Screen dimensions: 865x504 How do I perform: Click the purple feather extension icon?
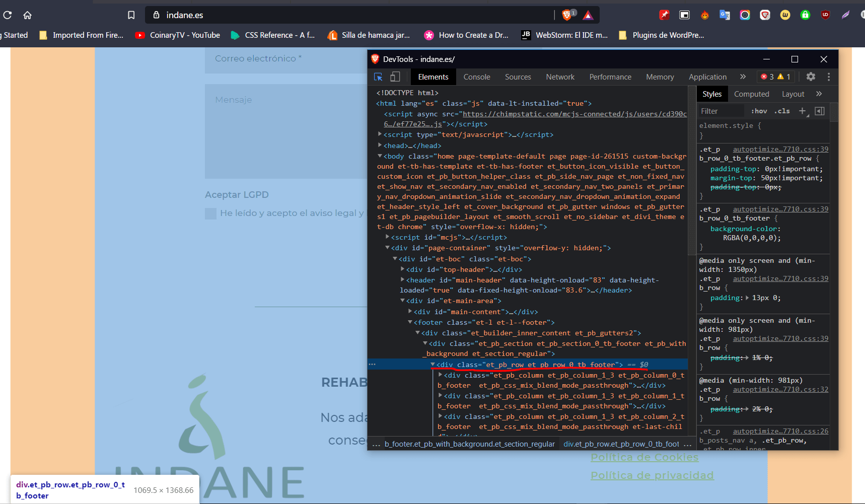(845, 15)
